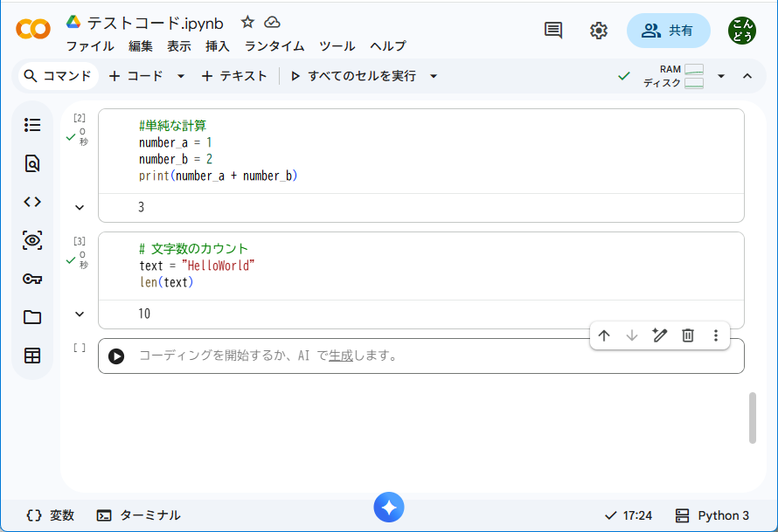
Task: Click the notebook vertical scrollbar
Action: click(753, 418)
